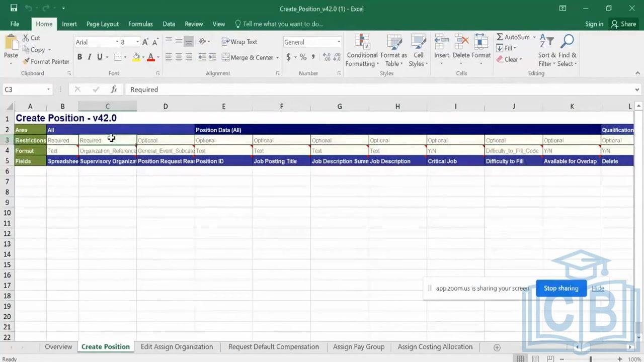
Task: Expand the formula bar
Action: coord(637,89)
